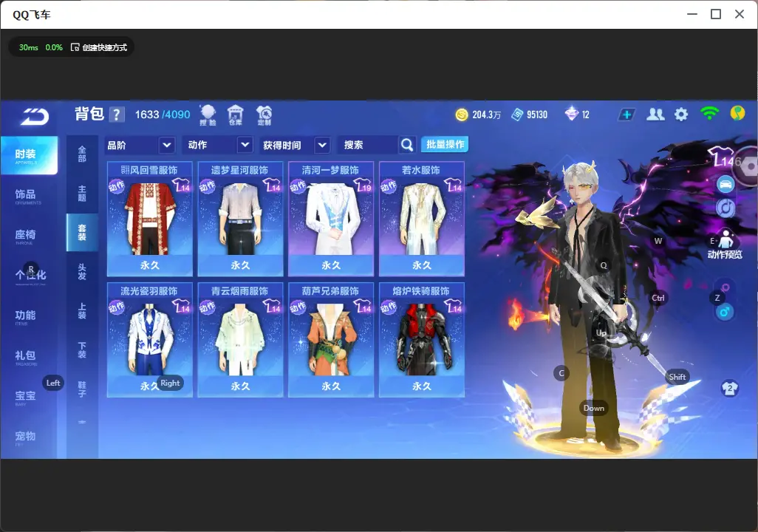The height and width of the screenshot is (532, 758).
Task: Click the 创建快捷方式 shortcut icon
Action: tap(75, 47)
